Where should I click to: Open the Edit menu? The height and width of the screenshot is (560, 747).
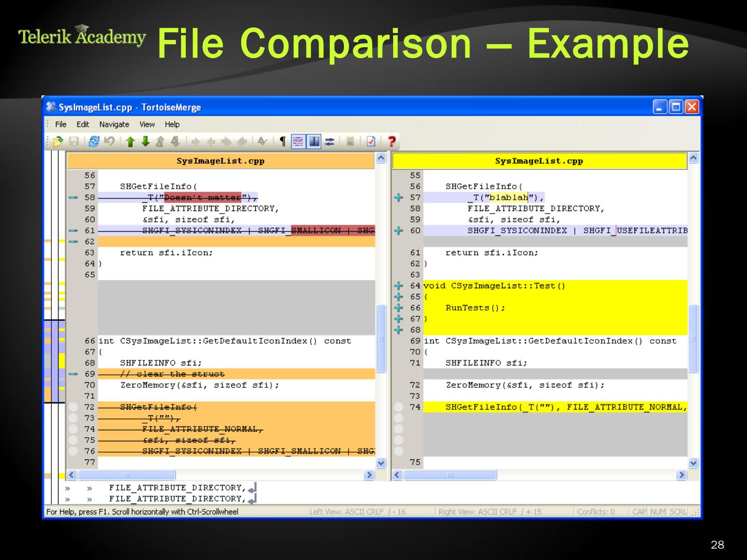coord(82,124)
